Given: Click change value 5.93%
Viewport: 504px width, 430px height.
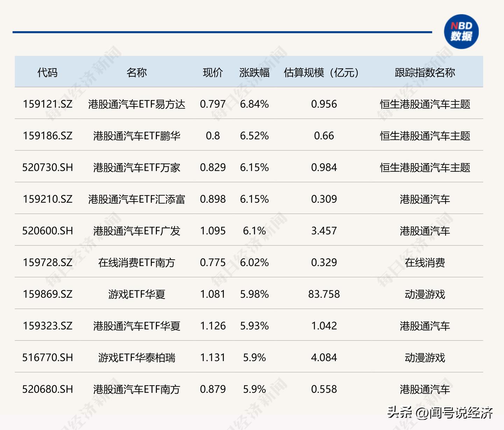Looking at the screenshot, I should click(254, 326).
